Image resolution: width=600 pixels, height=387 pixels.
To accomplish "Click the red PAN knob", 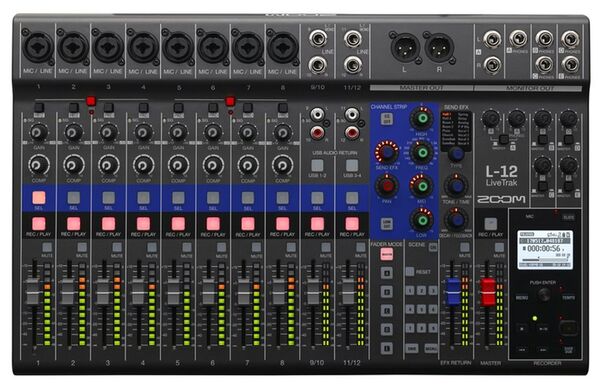I will tap(387, 186).
